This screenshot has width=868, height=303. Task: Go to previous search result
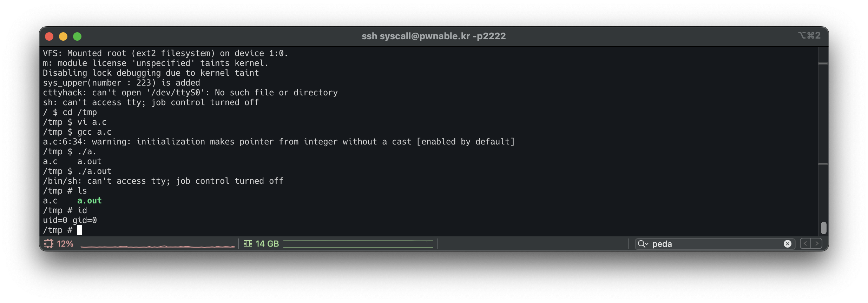[x=805, y=244]
